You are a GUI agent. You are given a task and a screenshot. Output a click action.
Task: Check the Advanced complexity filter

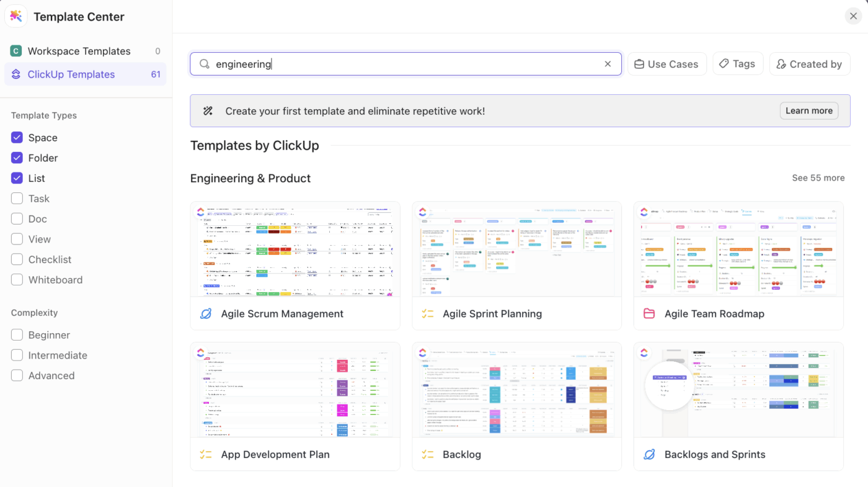(x=17, y=376)
